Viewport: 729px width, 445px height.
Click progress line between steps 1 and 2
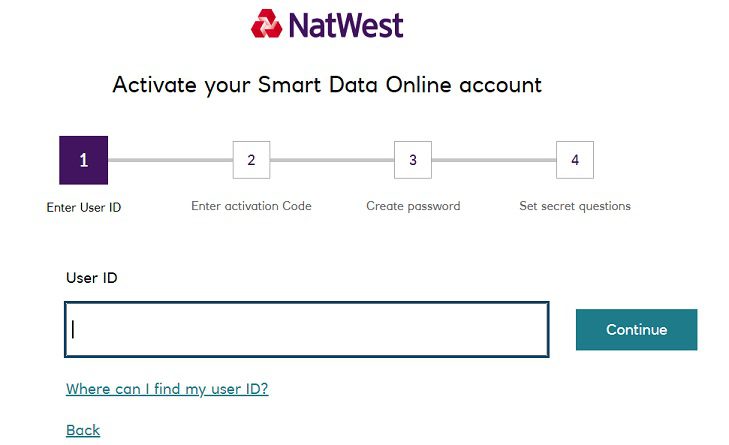click(x=169, y=160)
